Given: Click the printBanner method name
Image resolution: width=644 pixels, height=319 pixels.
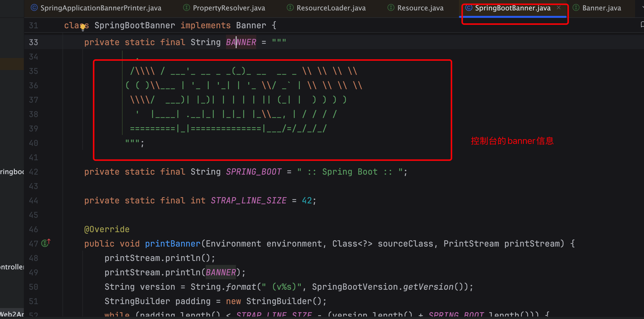Looking at the screenshot, I should (x=172, y=244).
